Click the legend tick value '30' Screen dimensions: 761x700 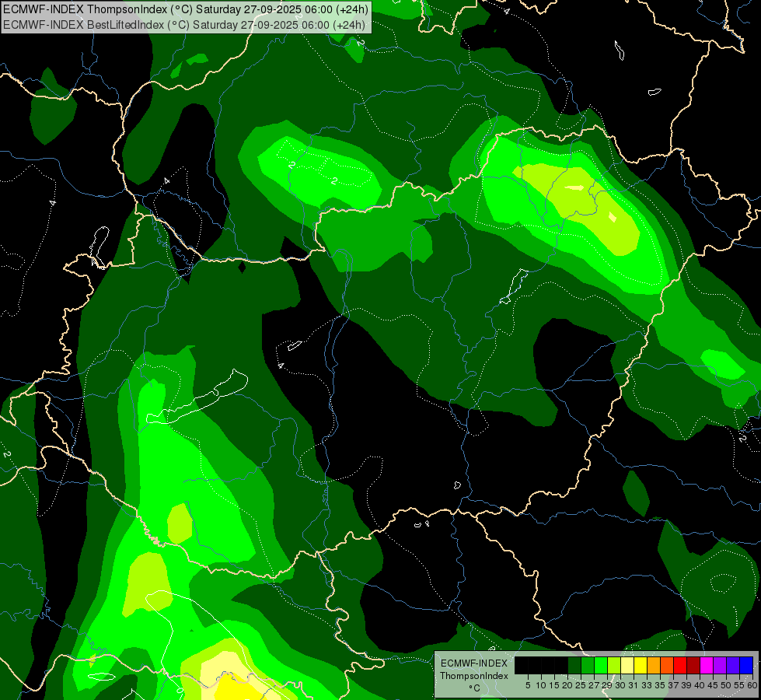[620, 685]
